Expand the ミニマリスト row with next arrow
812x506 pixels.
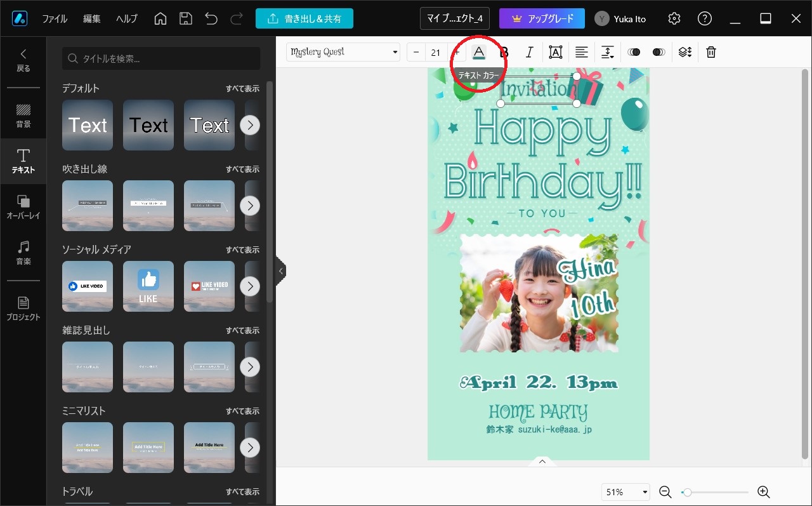(x=250, y=448)
